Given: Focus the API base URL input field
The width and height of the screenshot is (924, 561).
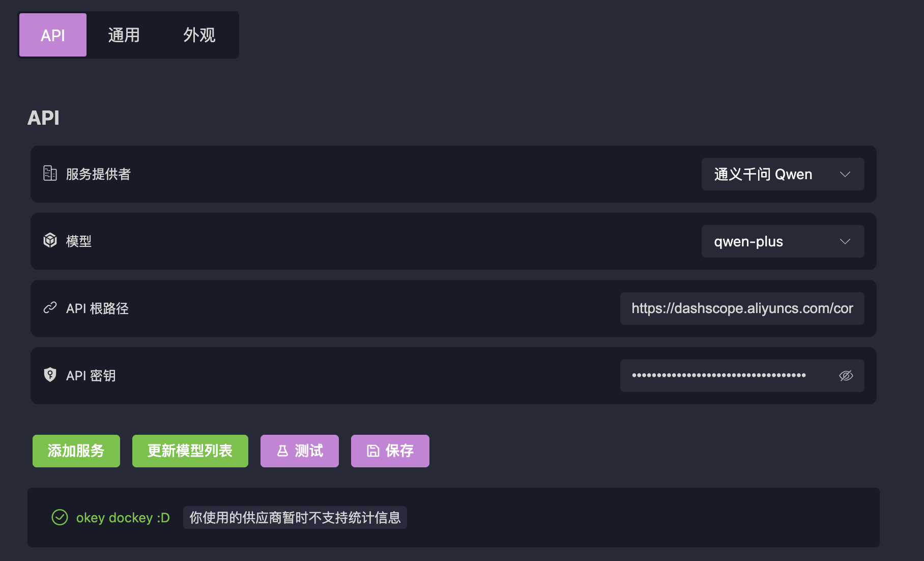Looking at the screenshot, I should (x=742, y=308).
